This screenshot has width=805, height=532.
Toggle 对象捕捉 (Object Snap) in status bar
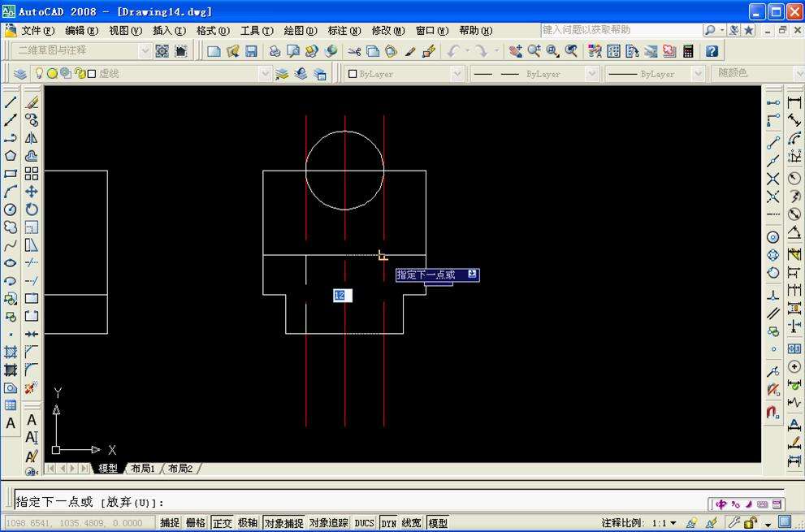283,523
